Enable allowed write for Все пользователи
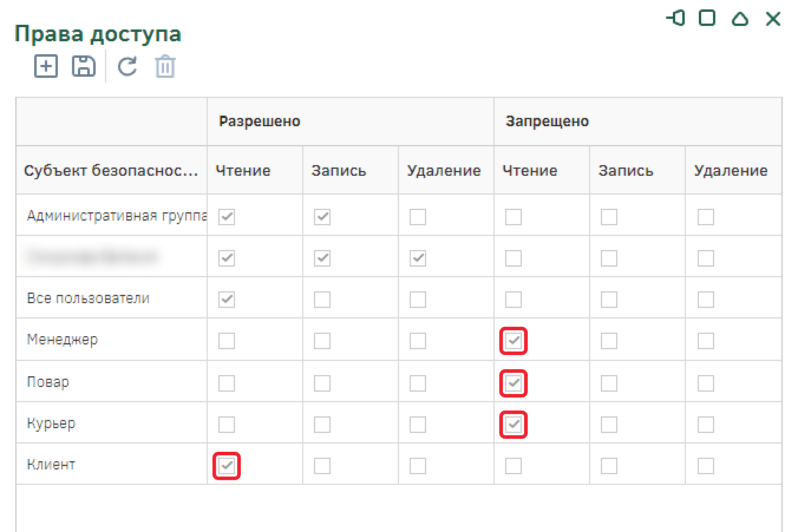Viewport: 798px width, 532px height. pyautogui.click(x=322, y=300)
